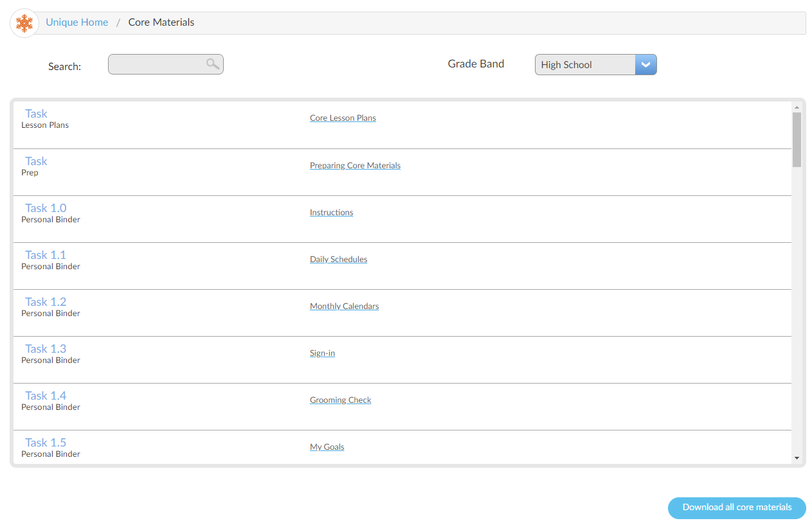This screenshot has width=812, height=532.
Task: Click the orange snowflake home logo
Action: [24, 23]
